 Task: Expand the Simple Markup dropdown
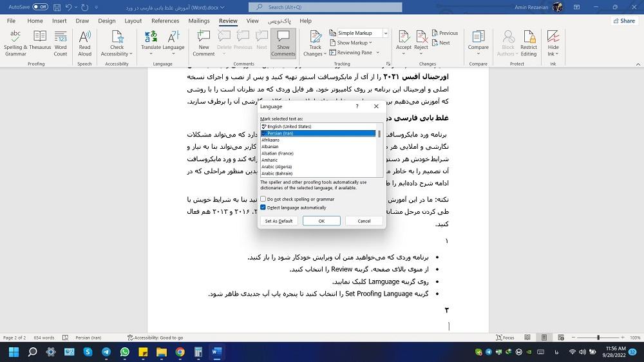point(386,33)
